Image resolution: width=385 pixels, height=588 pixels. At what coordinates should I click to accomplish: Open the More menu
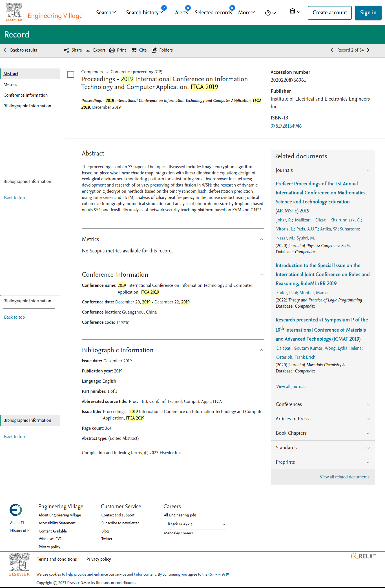point(247,12)
